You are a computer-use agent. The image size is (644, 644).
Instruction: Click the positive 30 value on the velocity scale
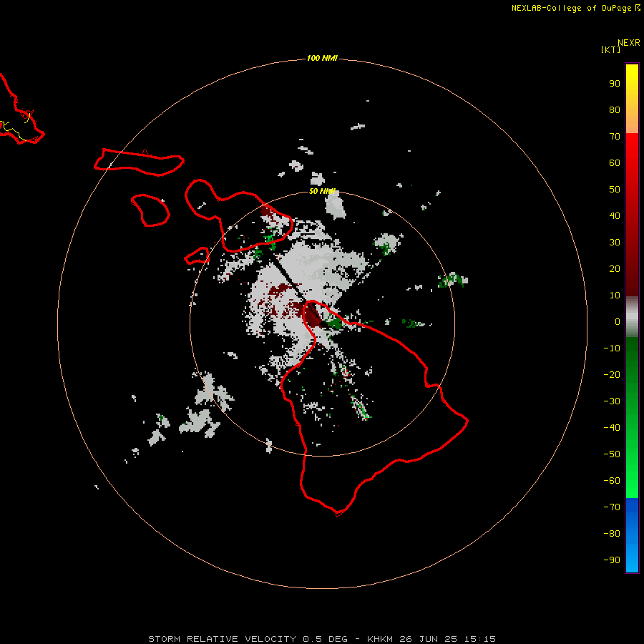tap(615, 243)
